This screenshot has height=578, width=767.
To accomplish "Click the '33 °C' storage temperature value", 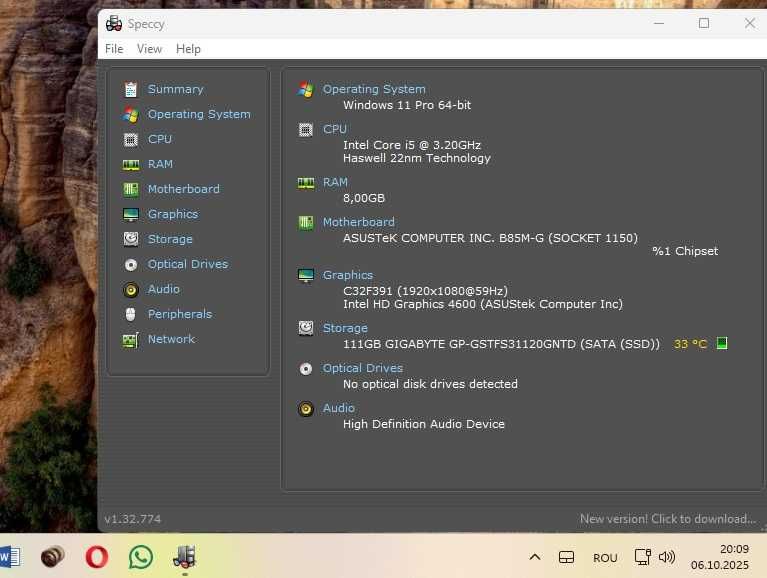I will click(x=691, y=344).
